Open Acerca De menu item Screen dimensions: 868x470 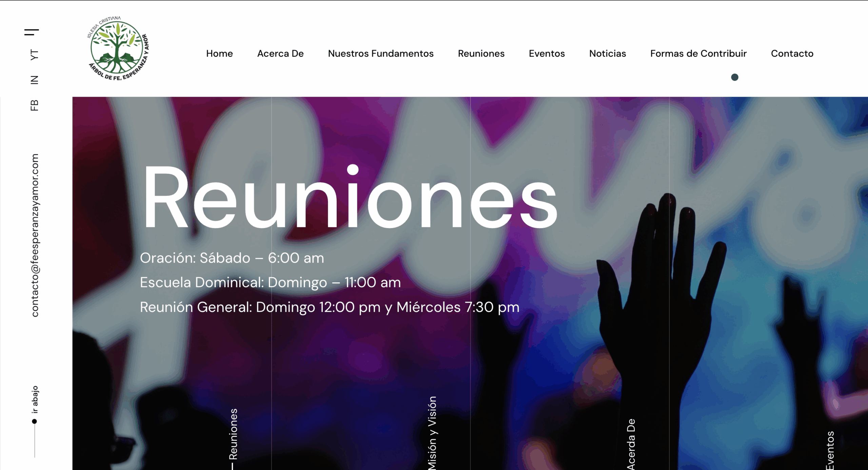point(280,54)
